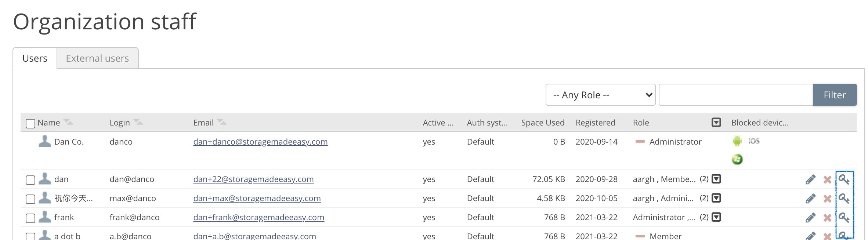Image resolution: width=868 pixels, height=240 pixels.
Task: Click the key icon for max@danco
Action: click(x=844, y=199)
